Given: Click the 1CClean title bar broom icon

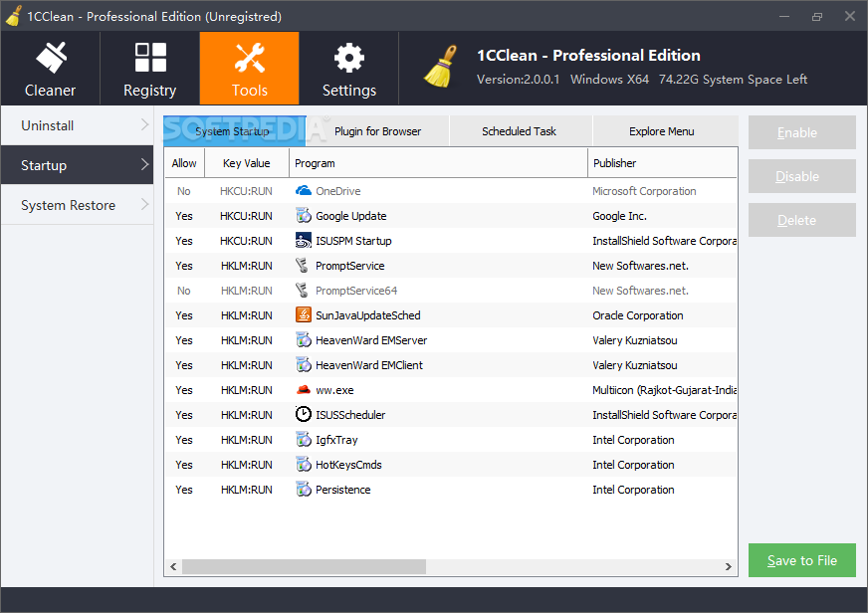Looking at the screenshot, I should point(13,16).
